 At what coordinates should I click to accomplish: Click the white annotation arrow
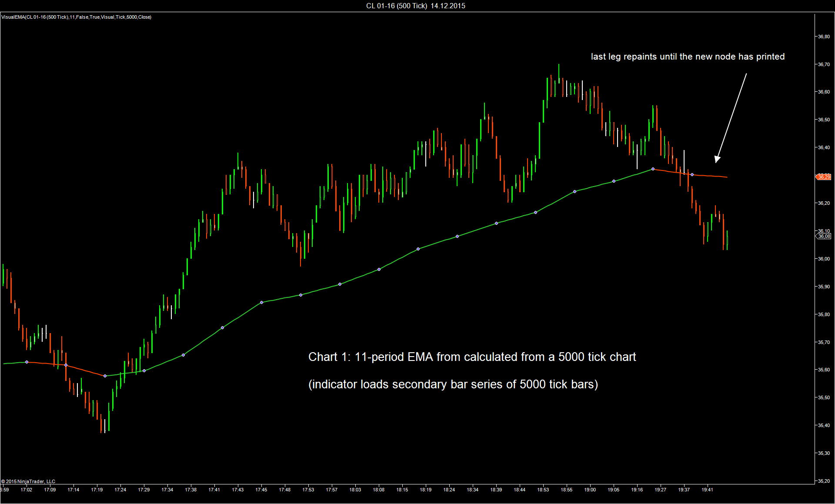pyautogui.click(x=731, y=117)
